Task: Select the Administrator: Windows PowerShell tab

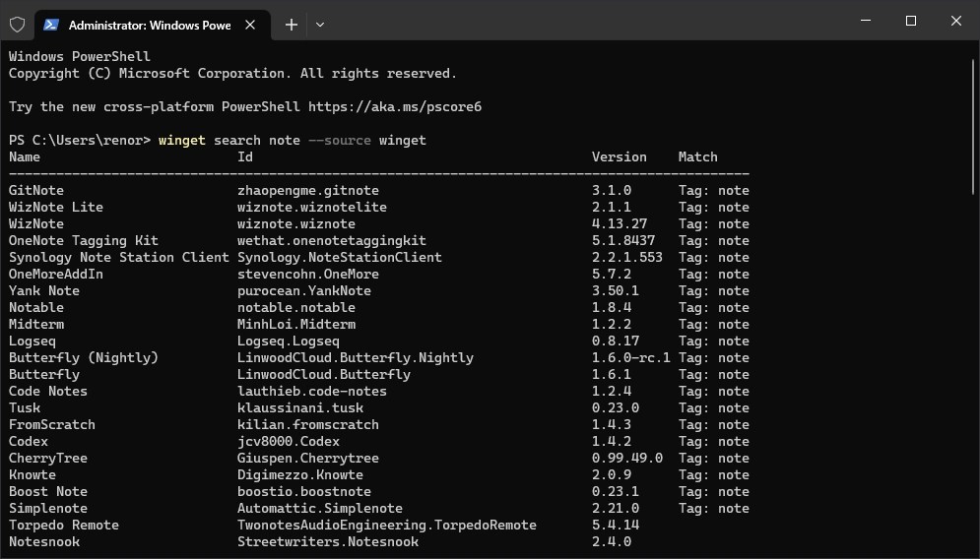Action: (x=153, y=25)
